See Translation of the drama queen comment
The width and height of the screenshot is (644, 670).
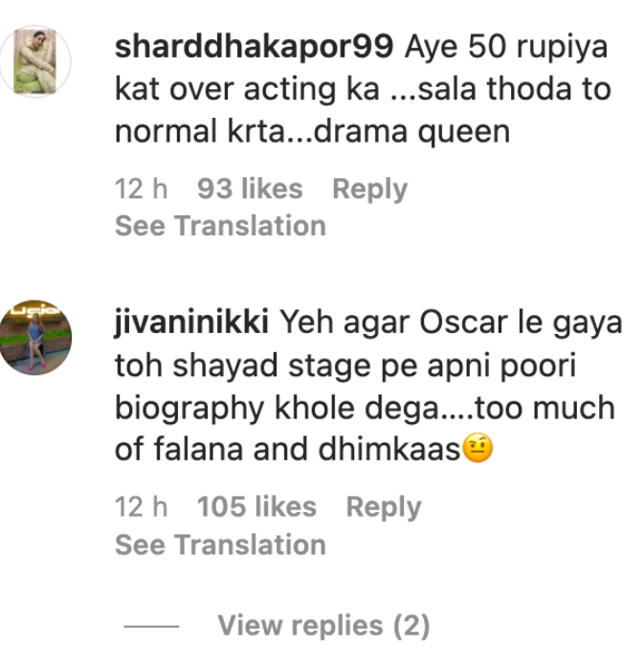[220, 226]
